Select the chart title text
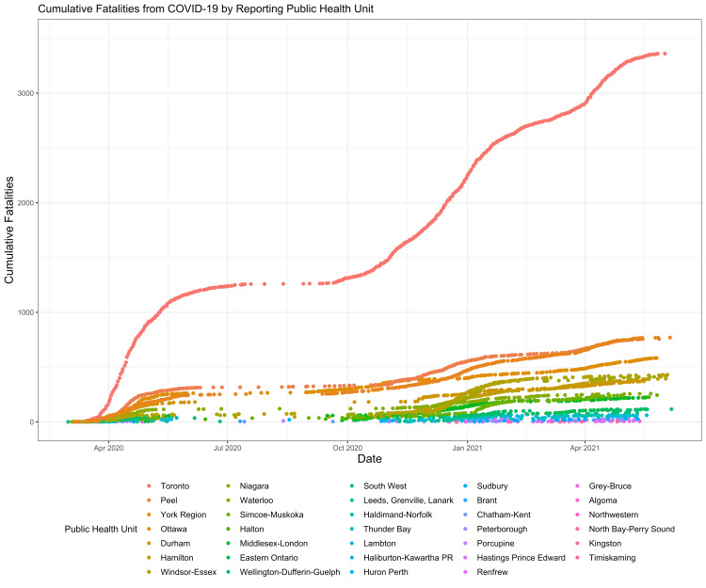 pos(205,8)
